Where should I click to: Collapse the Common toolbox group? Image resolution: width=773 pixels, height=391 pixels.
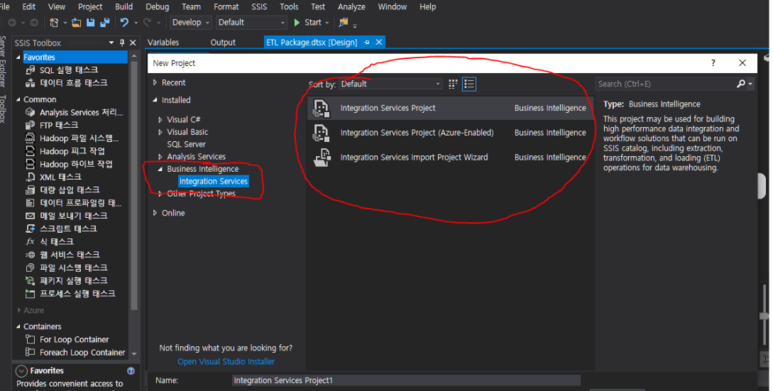pyautogui.click(x=18, y=100)
